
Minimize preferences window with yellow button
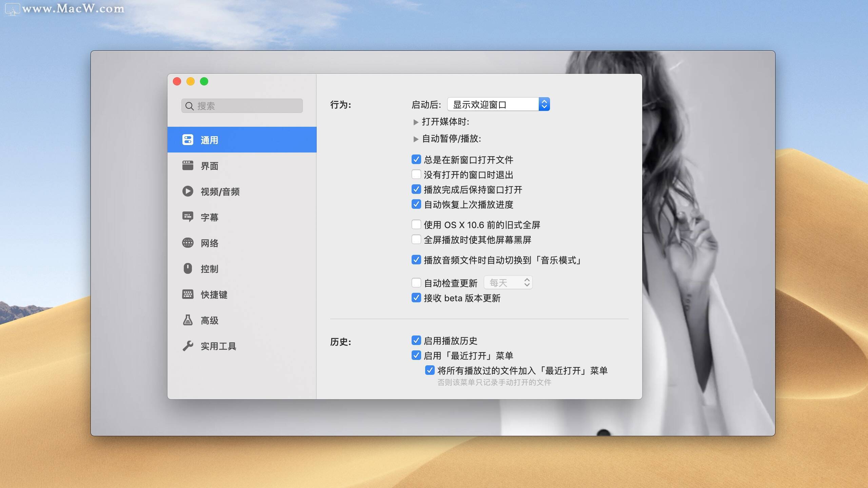(x=191, y=81)
